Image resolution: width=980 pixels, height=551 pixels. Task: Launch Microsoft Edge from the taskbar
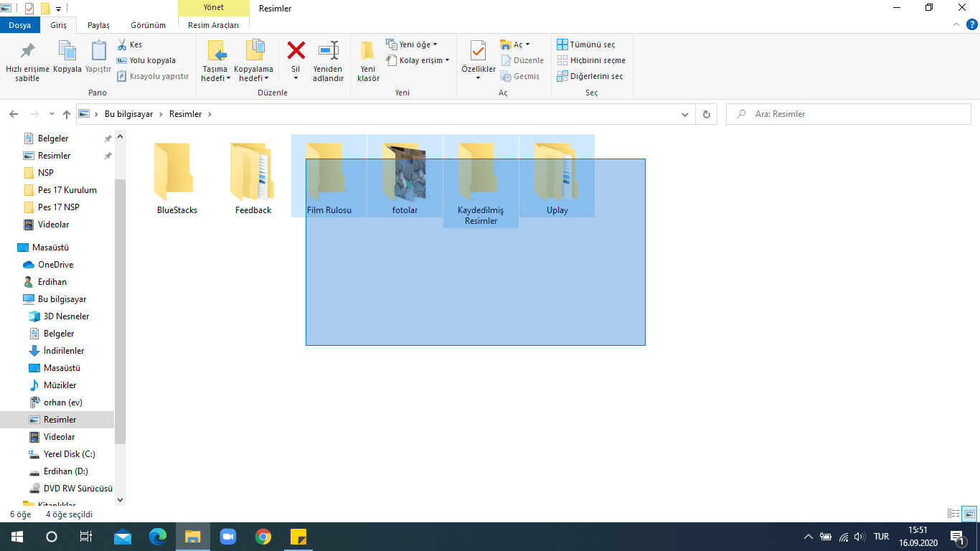tap(158, 537)
